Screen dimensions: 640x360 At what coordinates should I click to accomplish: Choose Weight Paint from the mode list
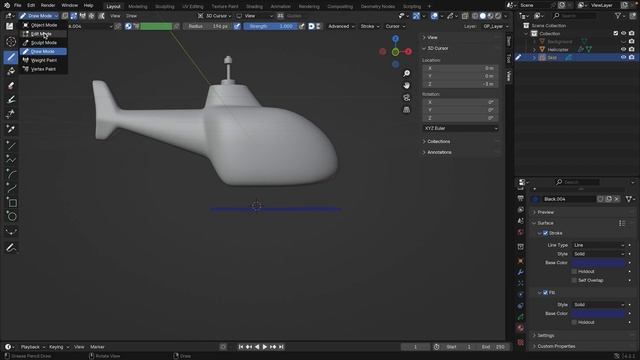[x=43, y=60]
